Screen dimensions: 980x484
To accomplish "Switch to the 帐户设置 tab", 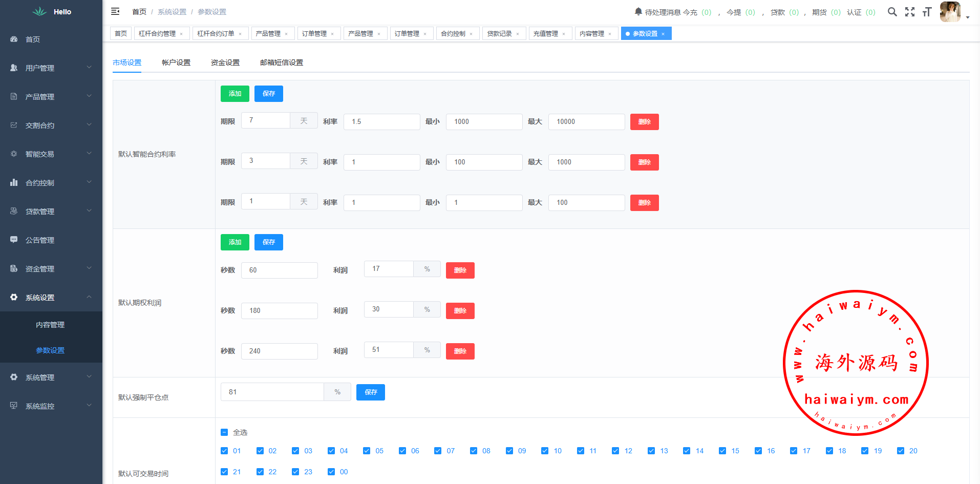I will 176,62.
